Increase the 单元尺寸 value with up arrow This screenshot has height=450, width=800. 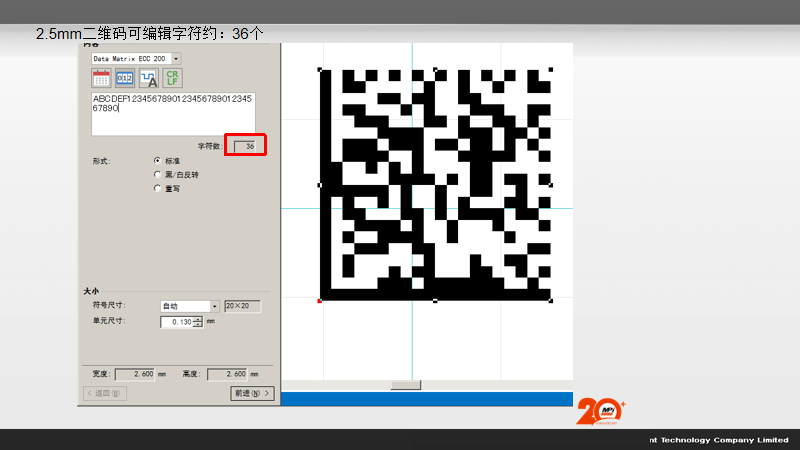click(198, 319)
